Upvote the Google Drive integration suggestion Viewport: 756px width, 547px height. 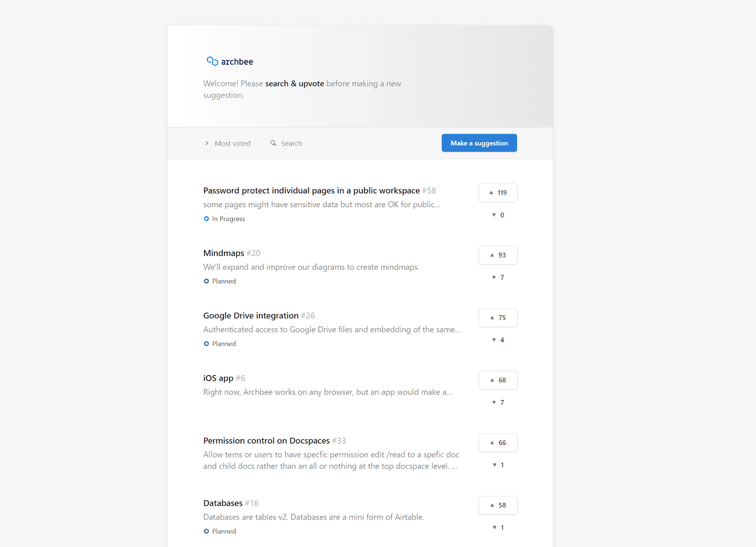coord(498,318)
